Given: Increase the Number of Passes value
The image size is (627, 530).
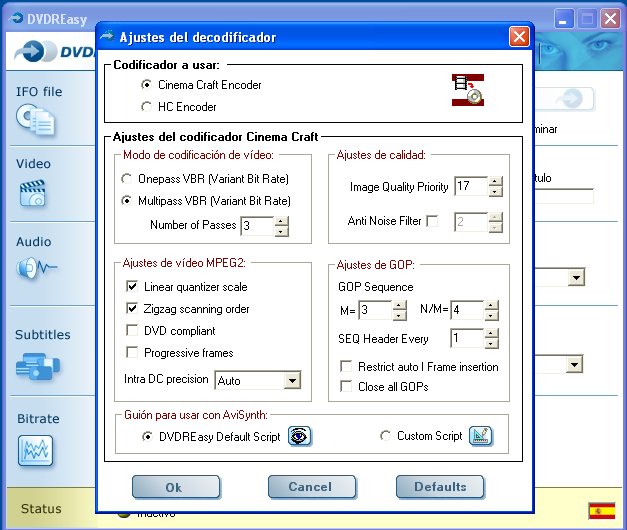Looking at the screenshot, I should coord(282,221).
